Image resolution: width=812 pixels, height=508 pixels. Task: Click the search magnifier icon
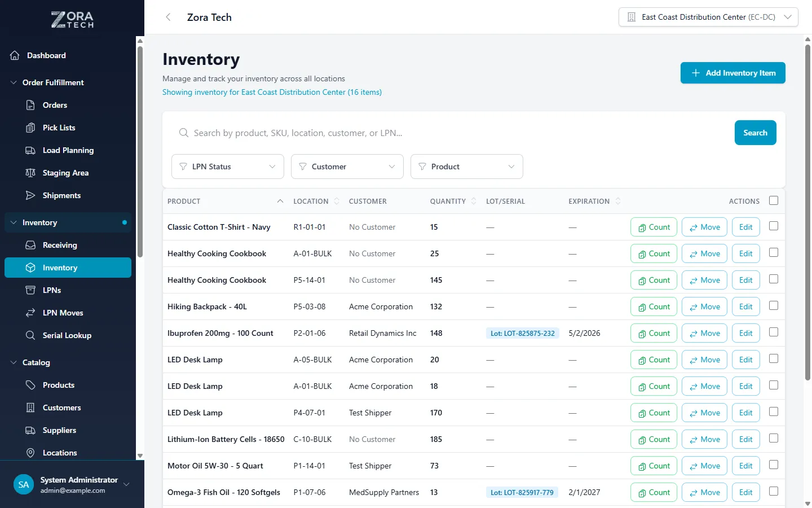click(183, 133)
